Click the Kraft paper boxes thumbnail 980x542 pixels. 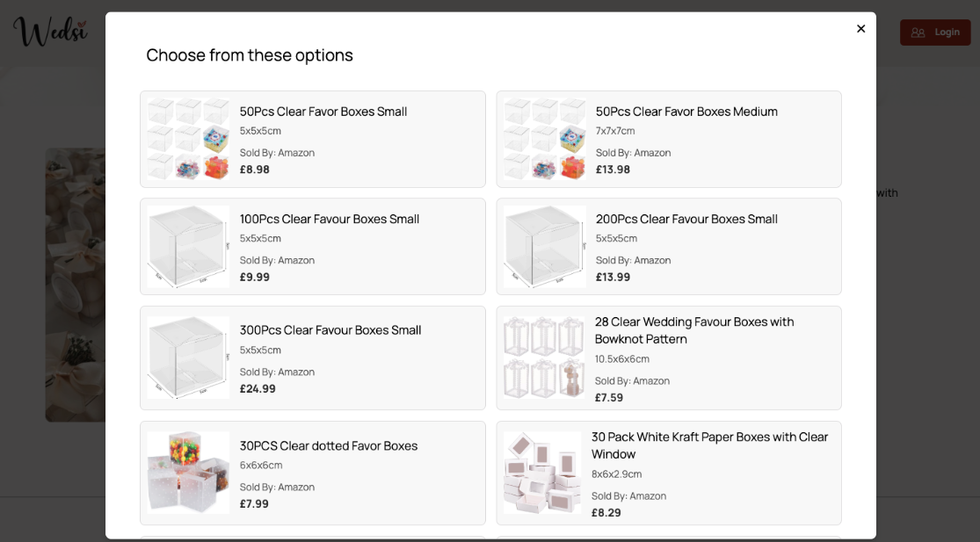[543, 473]
